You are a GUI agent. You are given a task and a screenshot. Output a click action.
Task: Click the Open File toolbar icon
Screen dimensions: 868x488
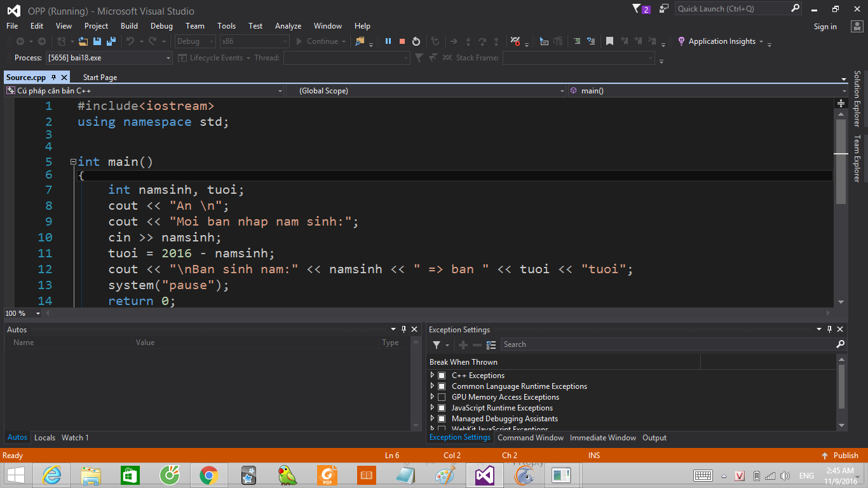click(83, 41)
